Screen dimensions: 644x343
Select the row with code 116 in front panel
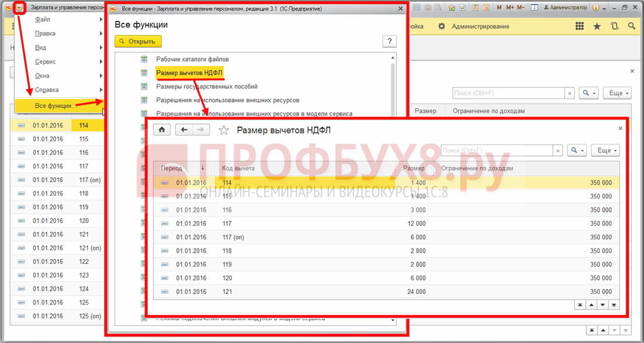(x=386, y=210)
